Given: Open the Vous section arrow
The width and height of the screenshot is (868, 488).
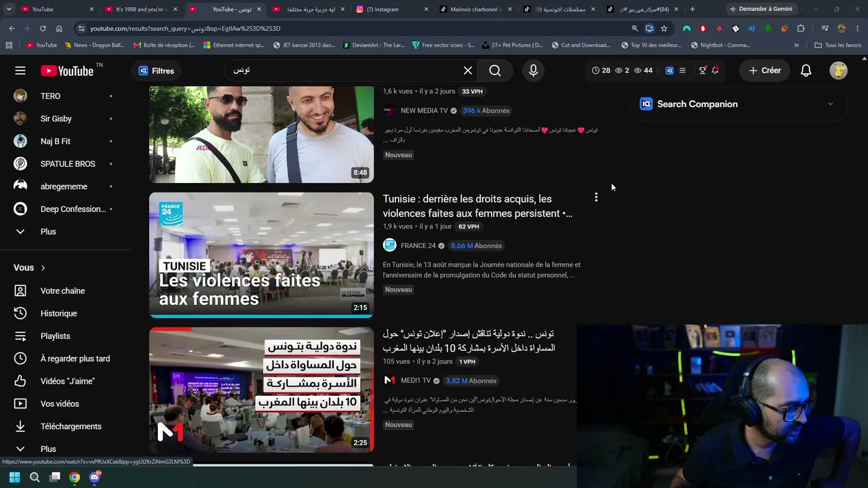Looking at the screenshot, I should point(43,268).
